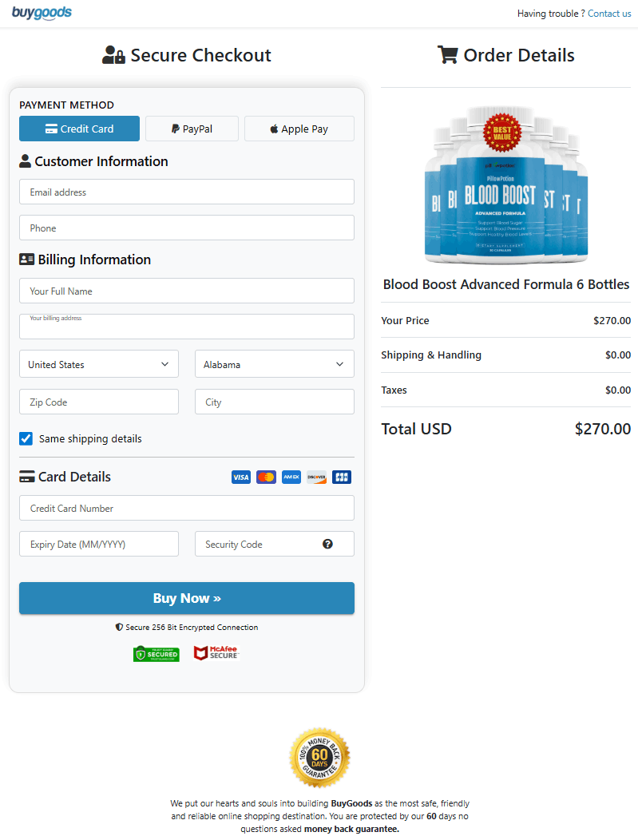Viewport: 638px width, 840px height.
Task: Click the BuyGoods logo
Action: (42, 13)
